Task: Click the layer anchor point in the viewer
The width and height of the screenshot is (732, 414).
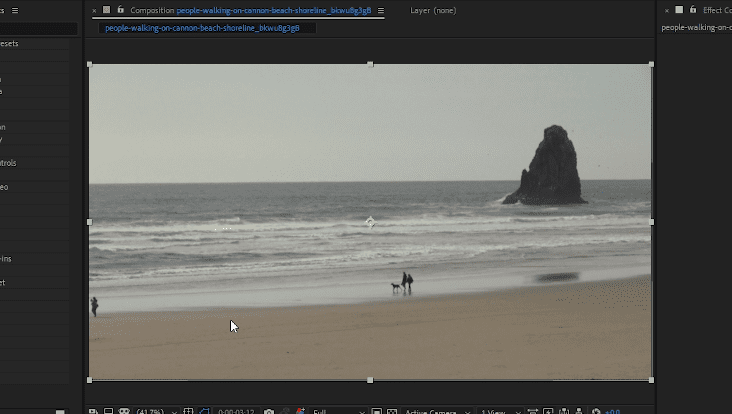Action: [370, 222]
